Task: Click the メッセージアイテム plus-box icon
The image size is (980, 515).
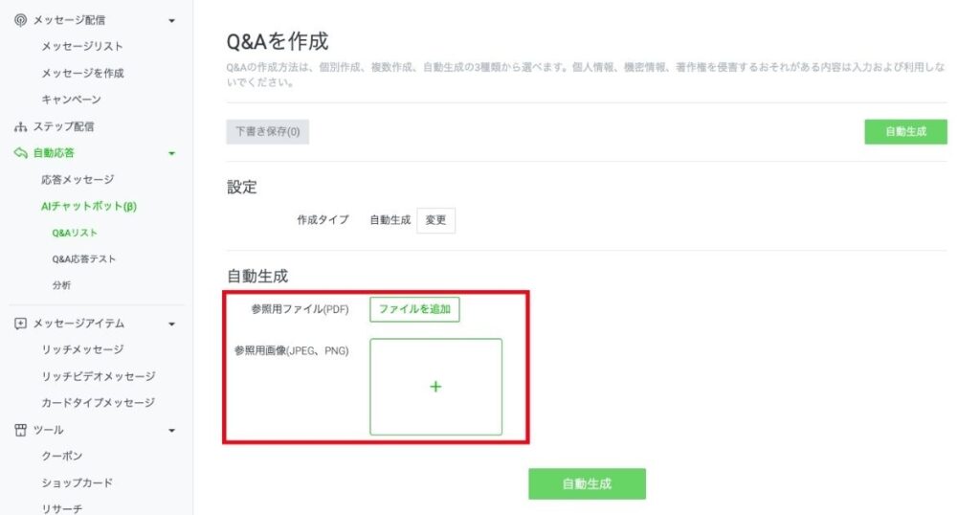Action: (20, 324)
